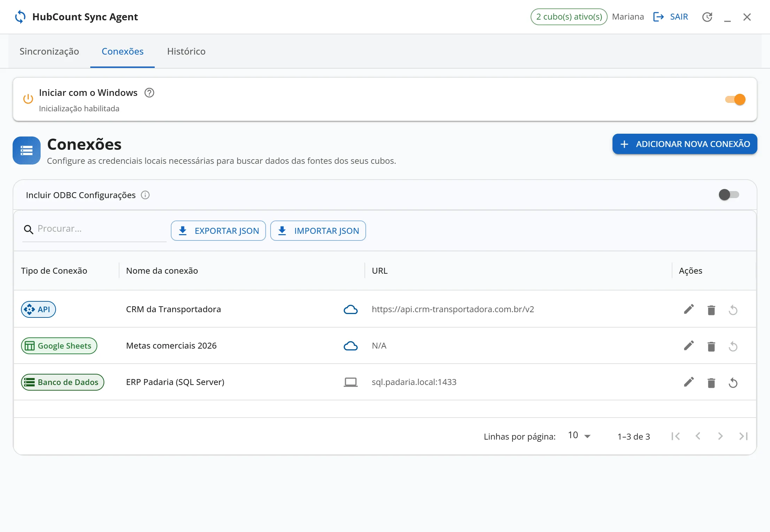The width and height of the screenshot is (770, 532).
Task: Click the API connection type chip
Action: pos(38,309)
